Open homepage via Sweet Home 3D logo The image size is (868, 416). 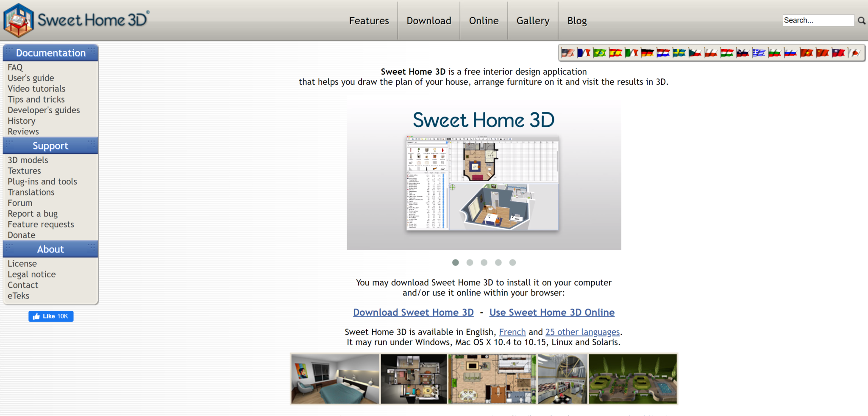75,20
